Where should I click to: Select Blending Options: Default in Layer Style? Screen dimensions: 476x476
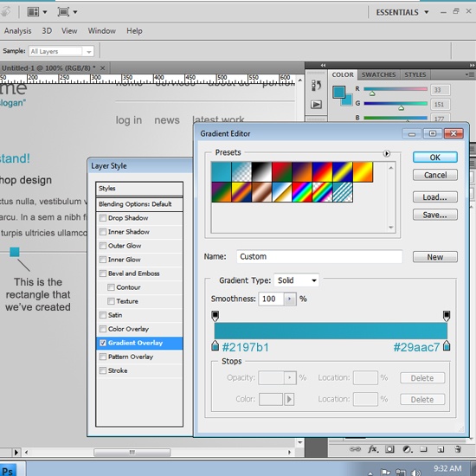coord(139,204)
